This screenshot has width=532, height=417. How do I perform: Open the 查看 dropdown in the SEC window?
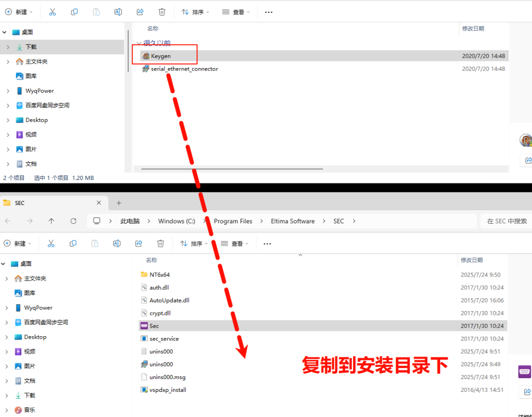[234, 243]
